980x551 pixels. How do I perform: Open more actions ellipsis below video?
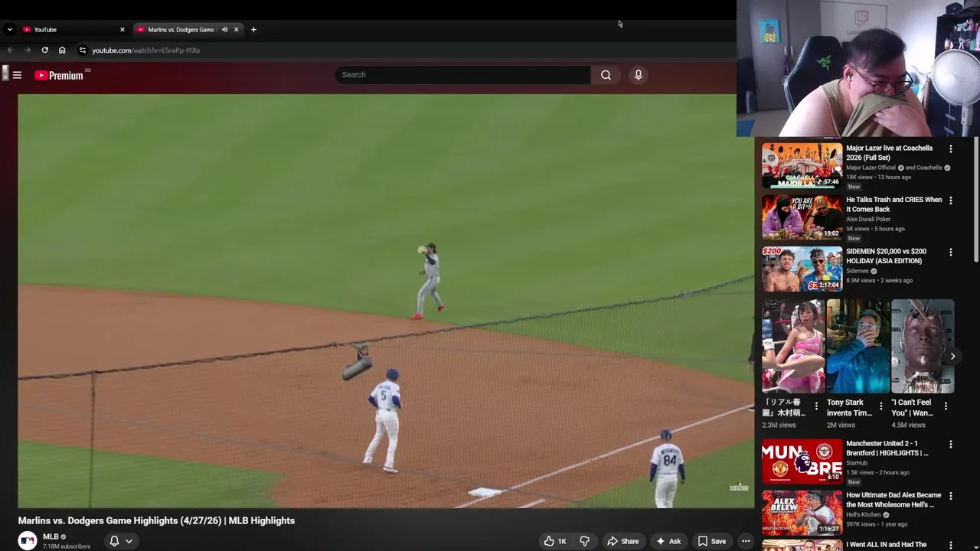click(746, 541)
